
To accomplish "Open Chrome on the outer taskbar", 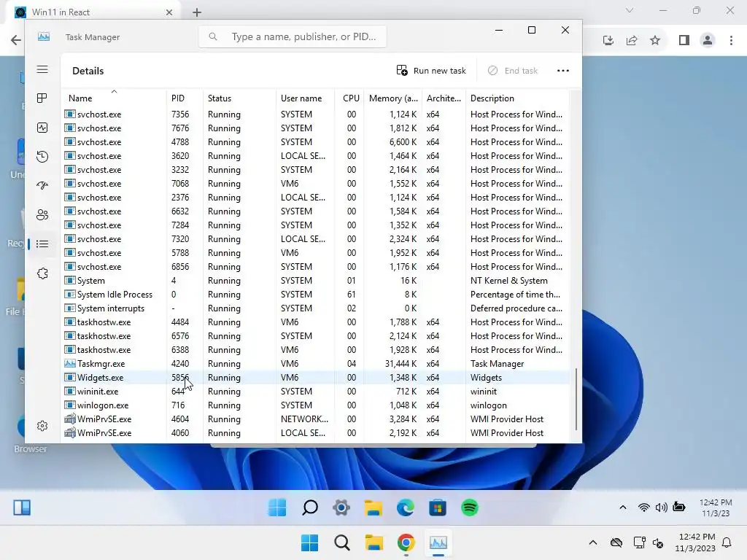I will 406,542.
